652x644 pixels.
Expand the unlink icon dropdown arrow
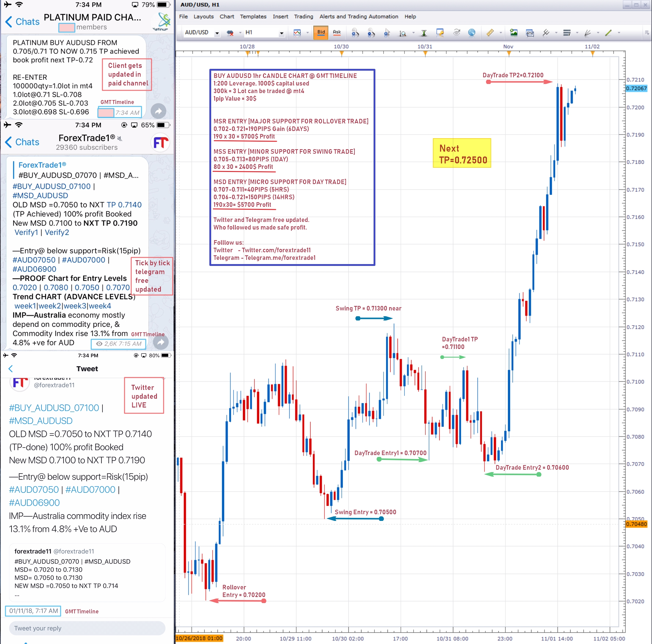(x=240, y=33)
